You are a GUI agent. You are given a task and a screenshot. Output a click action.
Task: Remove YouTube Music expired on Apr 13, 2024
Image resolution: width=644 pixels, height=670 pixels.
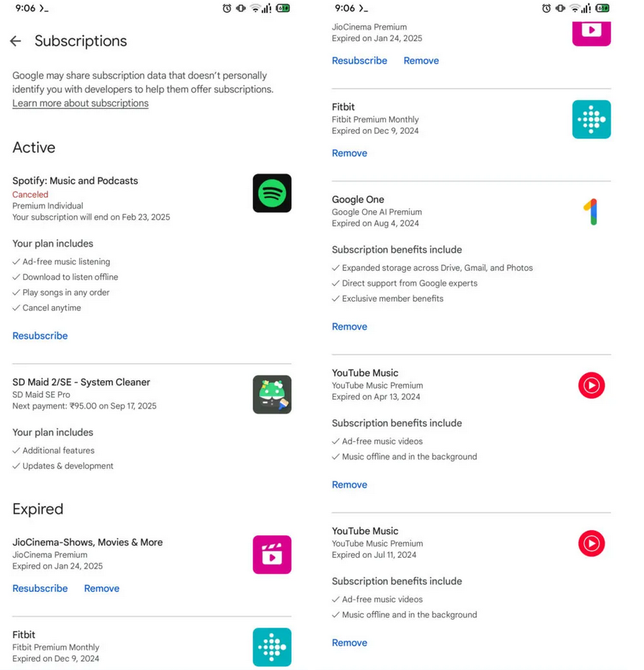coord(349,485)
